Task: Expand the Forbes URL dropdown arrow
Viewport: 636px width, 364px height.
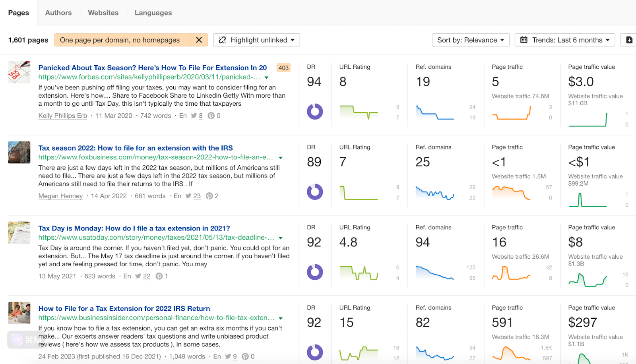Action: [x=267, y=77]
